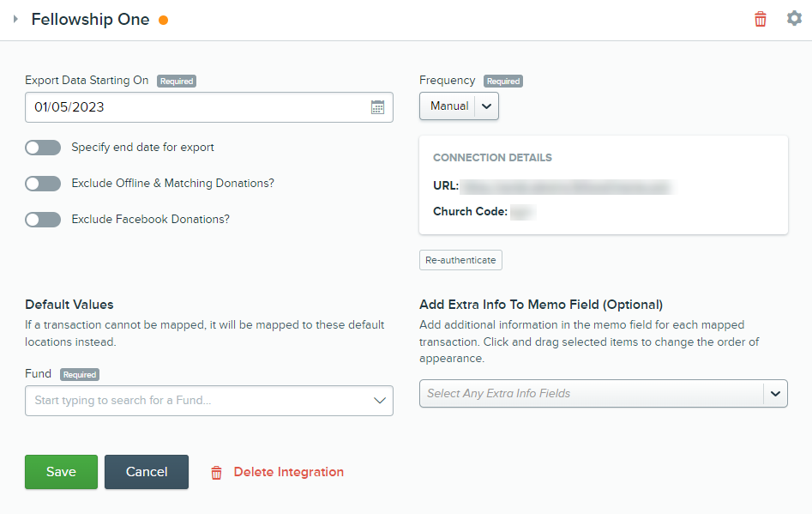This screenshot has width=812, height=514.
Task: Click the Re-authenticate button
Action: point(460,260)
